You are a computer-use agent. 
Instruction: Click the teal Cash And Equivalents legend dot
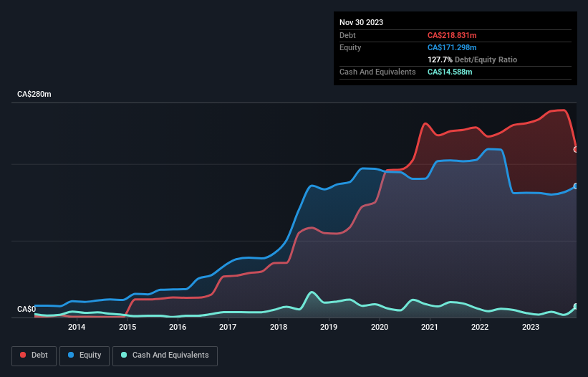(124, 355)
